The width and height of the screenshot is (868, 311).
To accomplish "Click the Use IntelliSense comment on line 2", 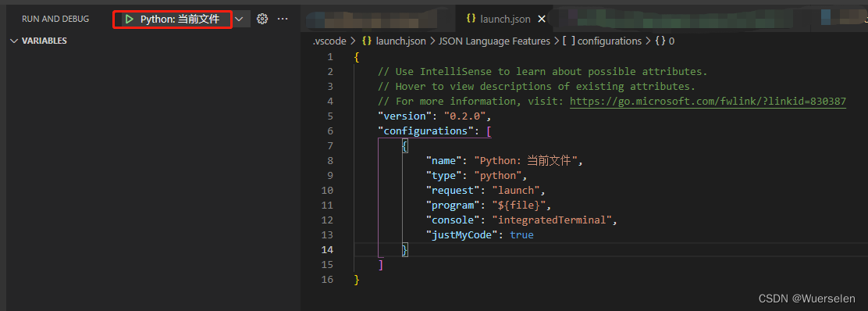I will [542, 72].
